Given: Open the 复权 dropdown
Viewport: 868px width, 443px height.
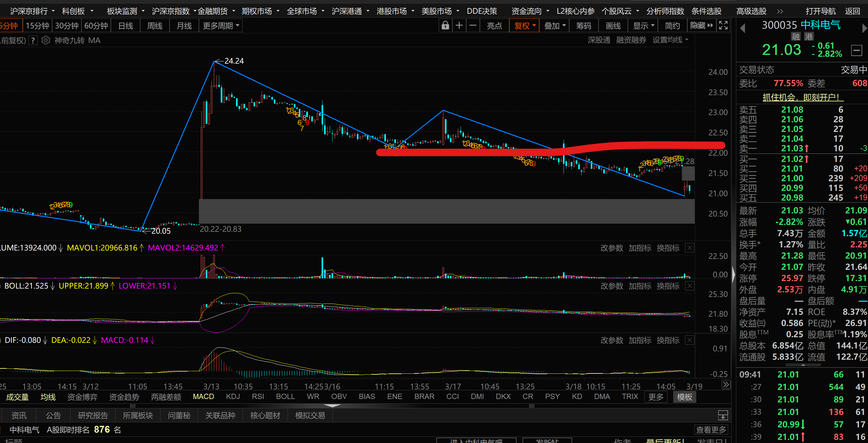Looking at the screenshot, I should pyautogui.click(x=525, y=26).
